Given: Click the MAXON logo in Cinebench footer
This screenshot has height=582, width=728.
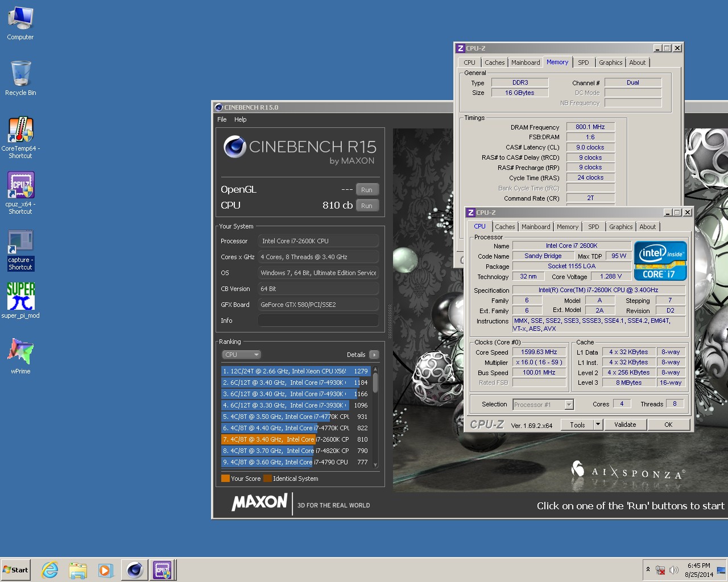Looking at the screenshot, I should 259,502.
